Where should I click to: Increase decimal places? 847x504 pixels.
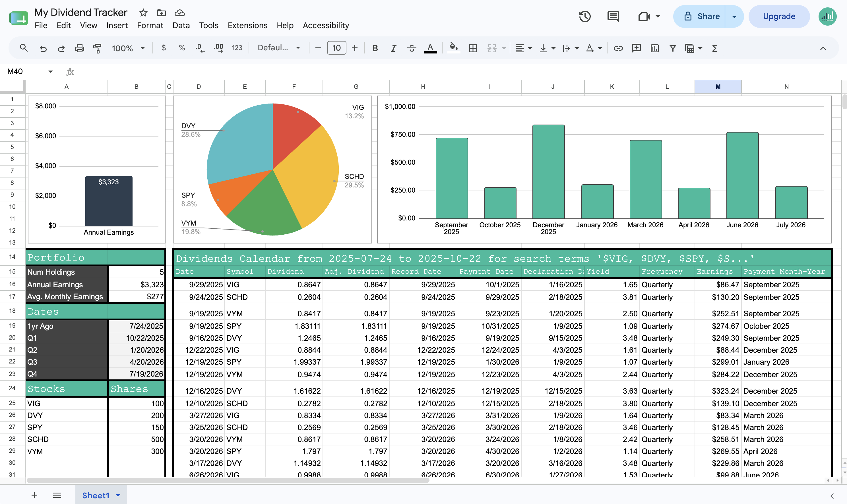click(218, 48)
